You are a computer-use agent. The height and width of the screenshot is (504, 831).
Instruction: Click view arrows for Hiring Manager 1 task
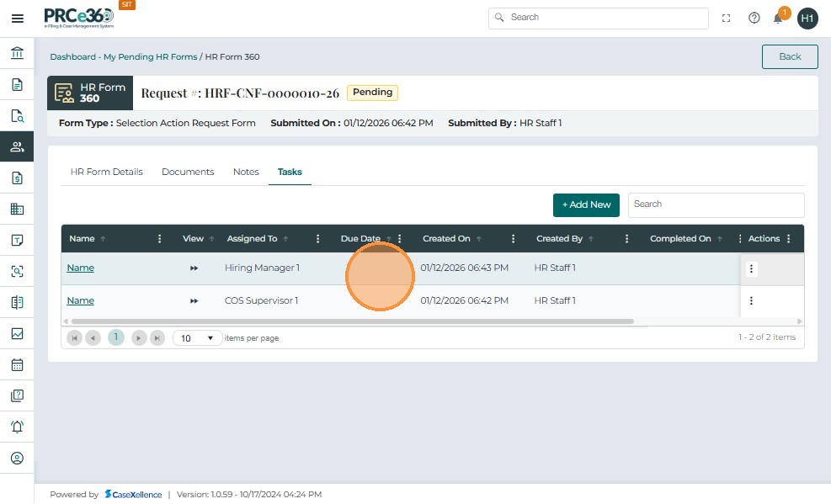[194, 268]
